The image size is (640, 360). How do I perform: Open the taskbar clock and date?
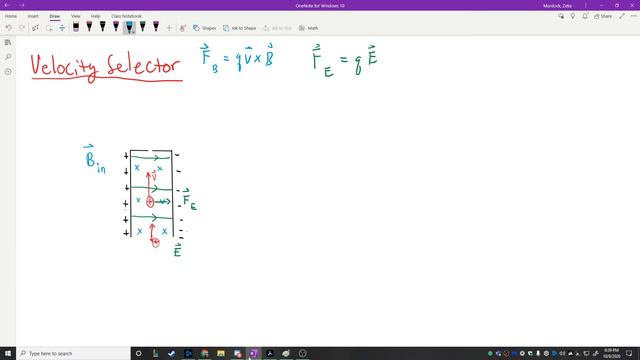click(611, 353)
